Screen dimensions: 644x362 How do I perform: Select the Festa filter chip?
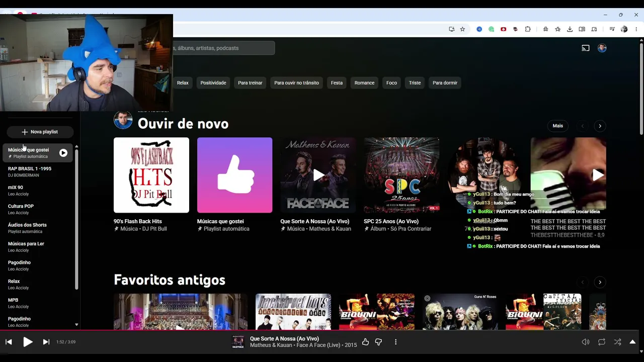tap(337, 83)
